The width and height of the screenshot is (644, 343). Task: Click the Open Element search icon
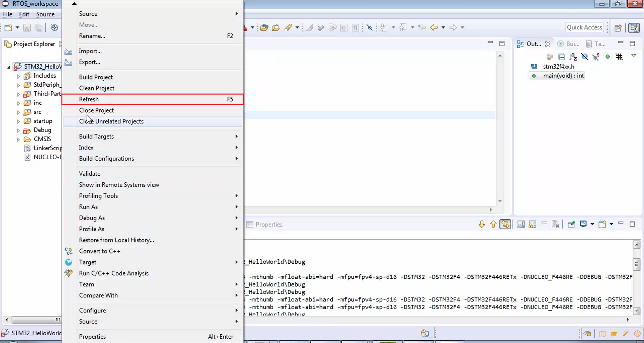click(264, 27)
